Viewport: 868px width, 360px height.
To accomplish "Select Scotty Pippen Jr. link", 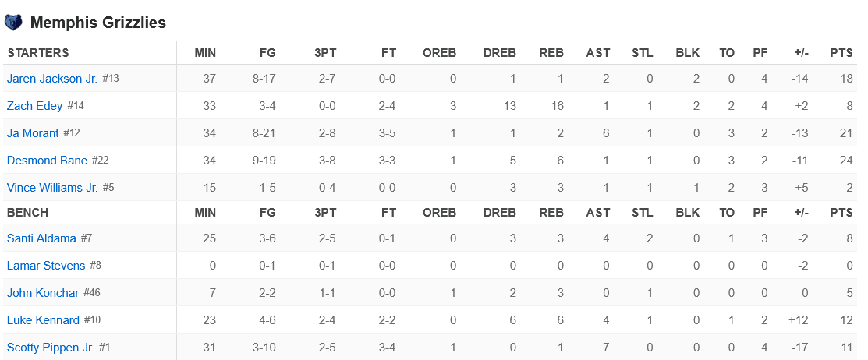I will tap(51, 348).
